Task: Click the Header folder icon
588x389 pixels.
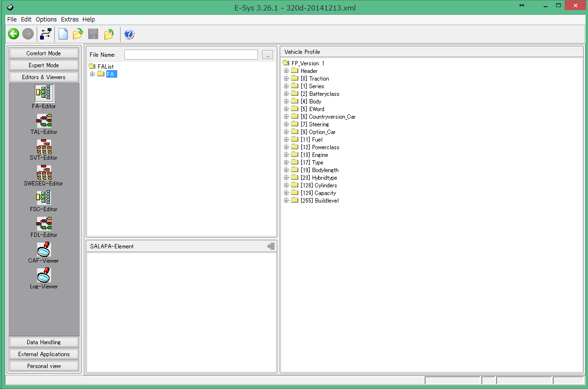Action: pos(294,71)
